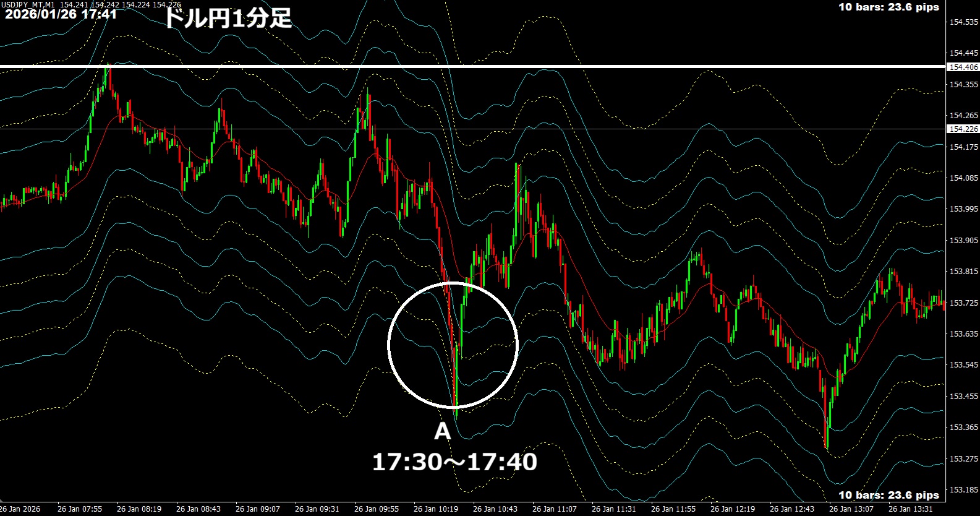The height and width of the screenshot is (516, 980).
Task: Click the 26 Jan 11:55 time axis label
Action: click(x=673, y=509)
